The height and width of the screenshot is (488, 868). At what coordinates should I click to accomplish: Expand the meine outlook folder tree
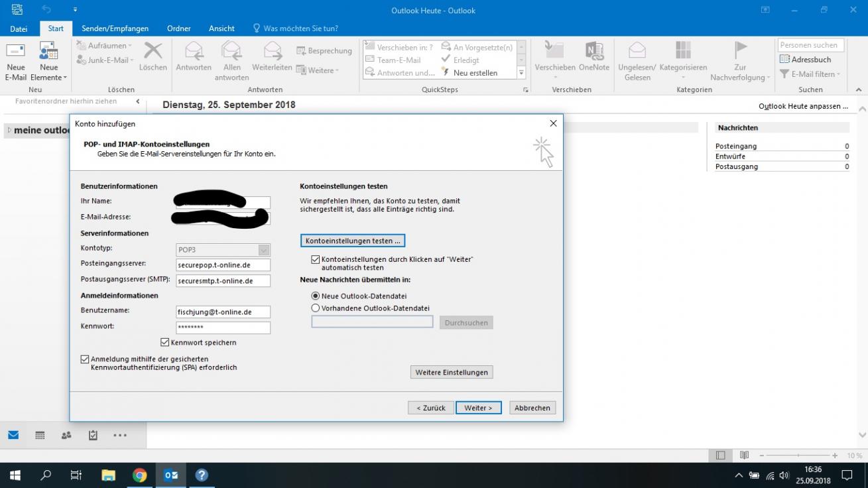point(9,131)
